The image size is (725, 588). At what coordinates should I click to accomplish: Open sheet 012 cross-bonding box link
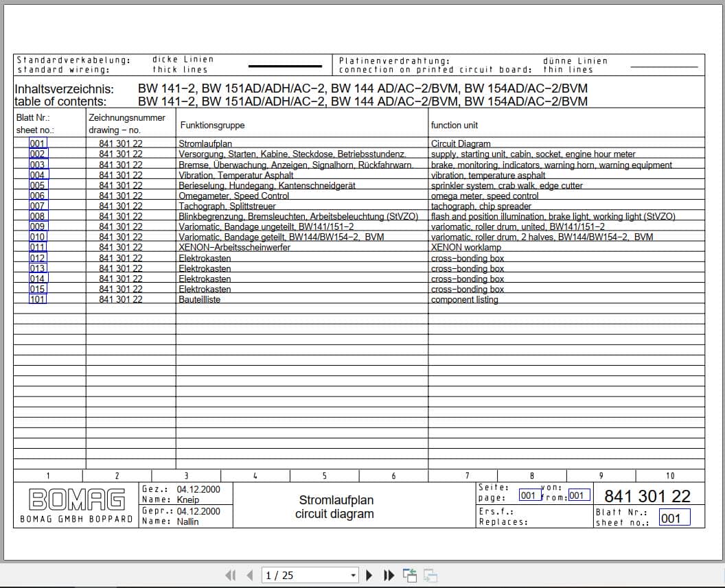click(x=37, y=257)
